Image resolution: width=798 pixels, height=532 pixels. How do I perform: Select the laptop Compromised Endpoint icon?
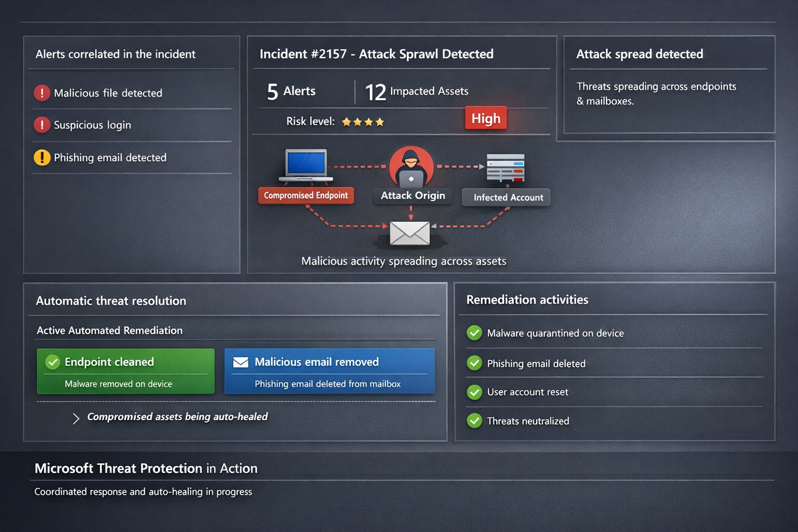[306, 165]
